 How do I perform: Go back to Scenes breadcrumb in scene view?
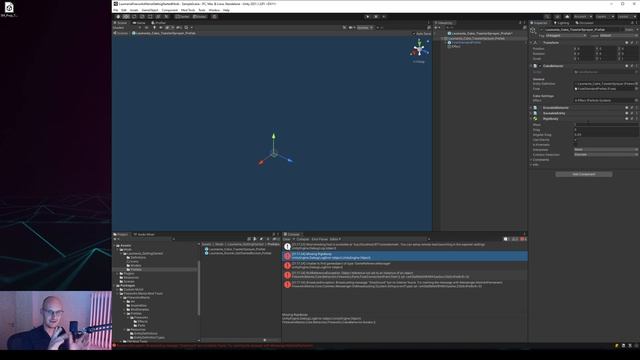(122, 33)
